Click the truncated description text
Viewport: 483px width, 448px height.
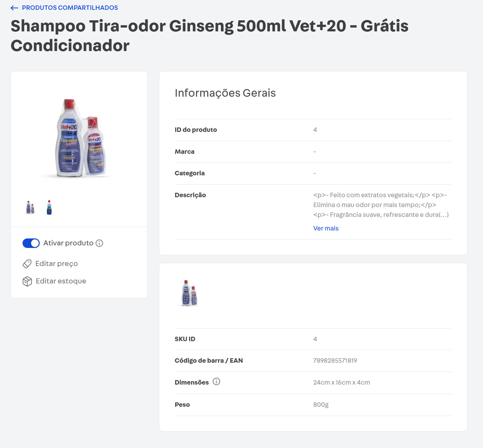point(380,205)
